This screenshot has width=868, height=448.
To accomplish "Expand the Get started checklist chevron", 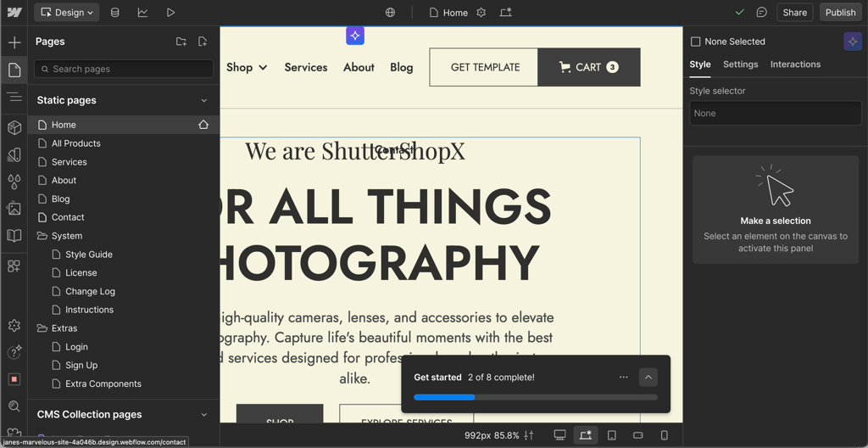I will (648, 377).
